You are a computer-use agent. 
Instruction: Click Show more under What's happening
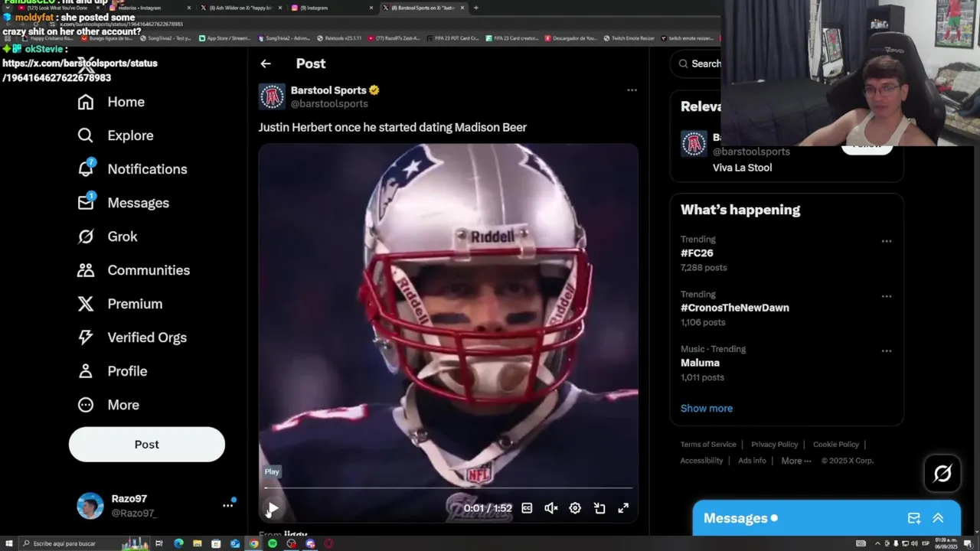coord(707,409)
